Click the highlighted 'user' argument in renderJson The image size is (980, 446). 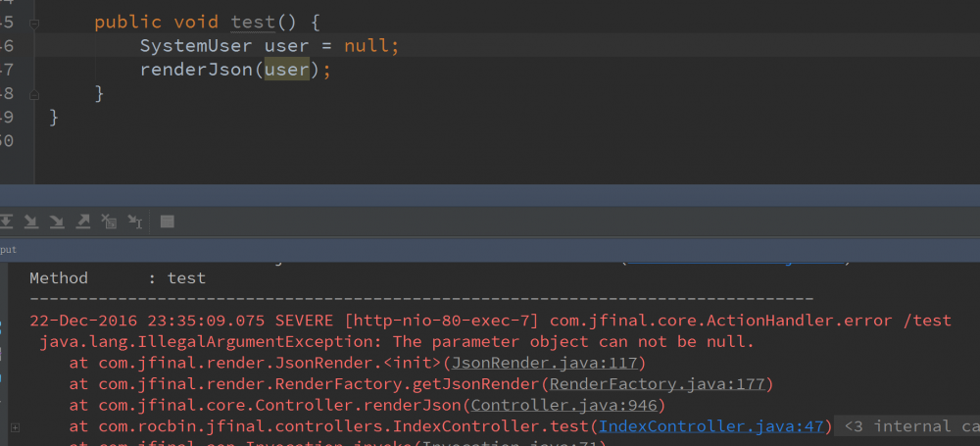point(287,70)
